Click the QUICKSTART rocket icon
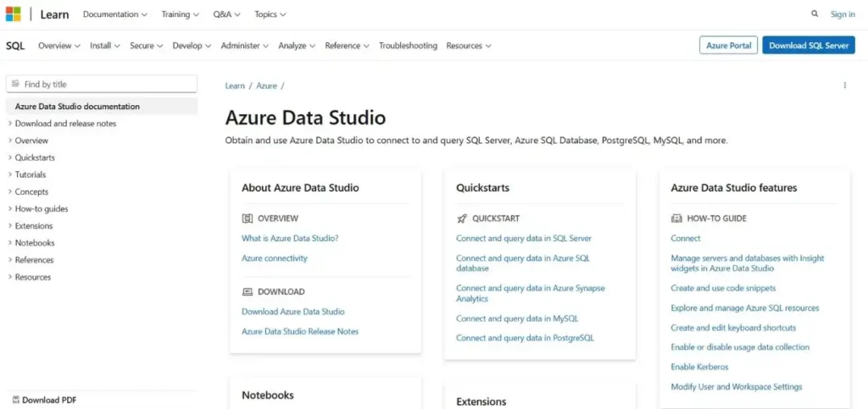 [462, 218]
